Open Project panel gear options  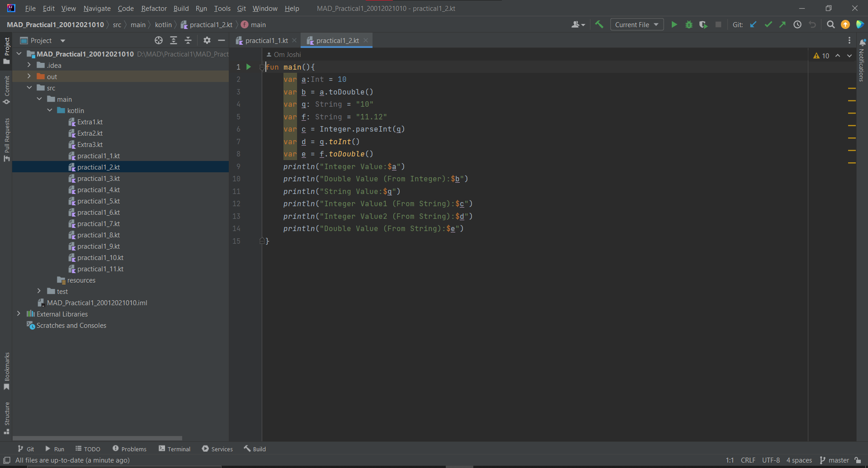click(207, 40)
